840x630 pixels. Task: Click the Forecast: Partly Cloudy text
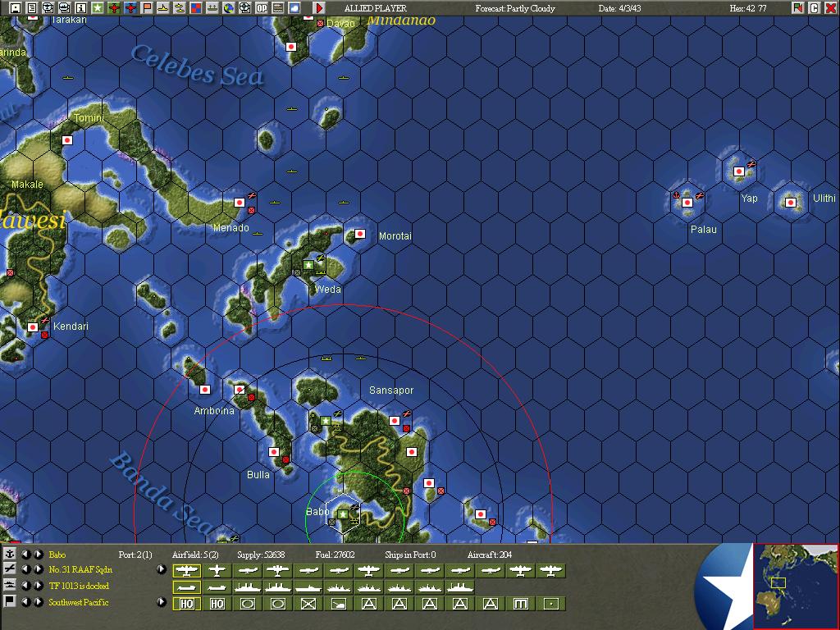point(515,8)
